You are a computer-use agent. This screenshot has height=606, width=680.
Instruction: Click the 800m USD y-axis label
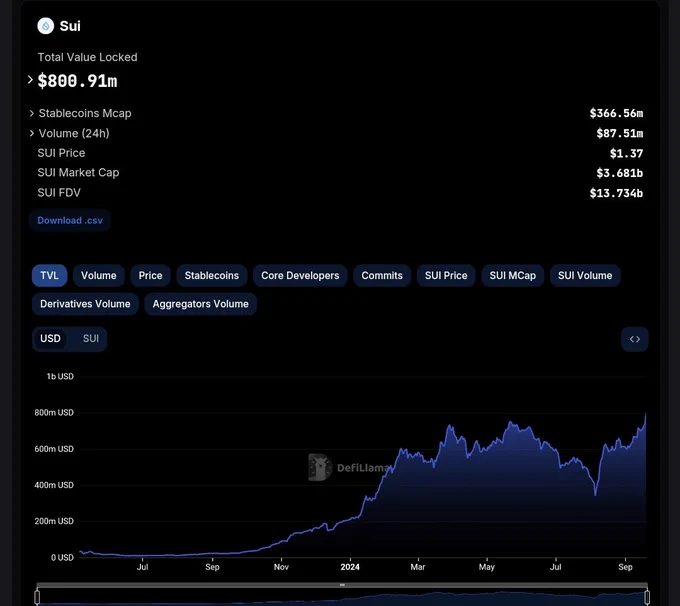click(x=54, y=413)
